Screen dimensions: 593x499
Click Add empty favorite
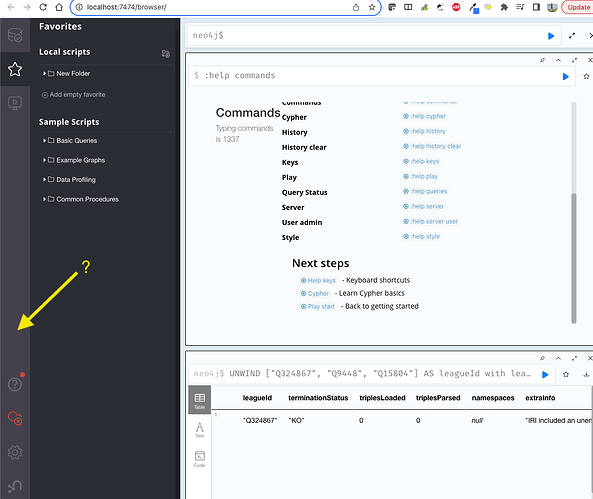73,95
